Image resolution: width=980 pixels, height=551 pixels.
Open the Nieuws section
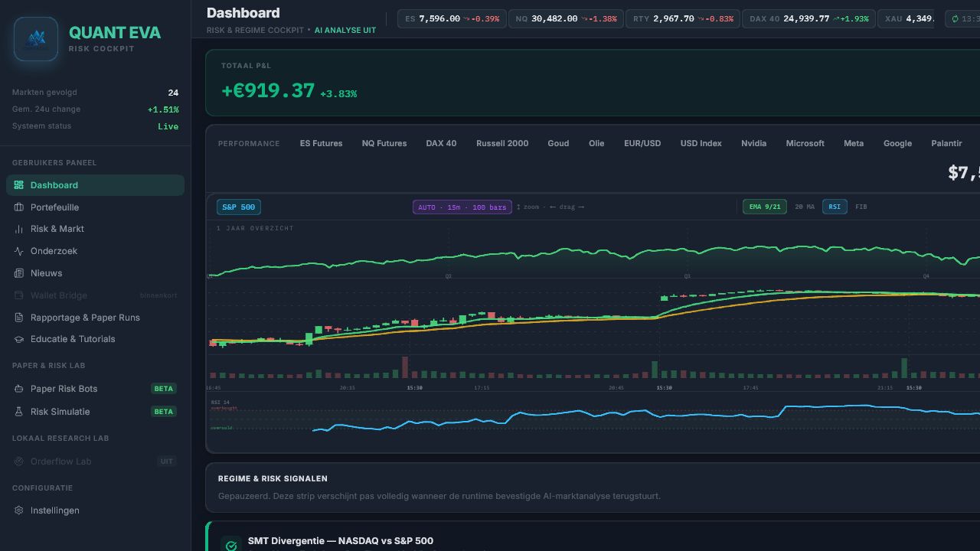pos(95,273)
